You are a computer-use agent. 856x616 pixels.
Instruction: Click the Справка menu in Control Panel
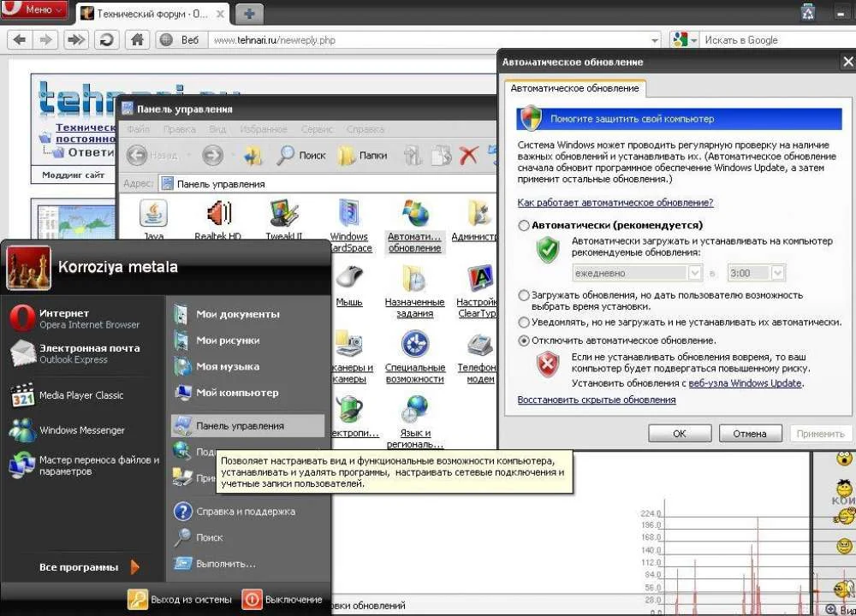click(366, 129)
